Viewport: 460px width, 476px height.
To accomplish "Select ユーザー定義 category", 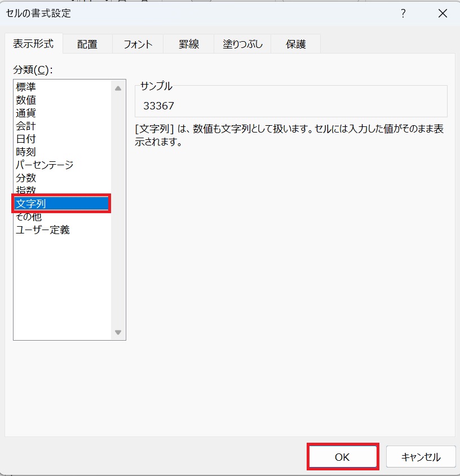I will click(63, 230).
